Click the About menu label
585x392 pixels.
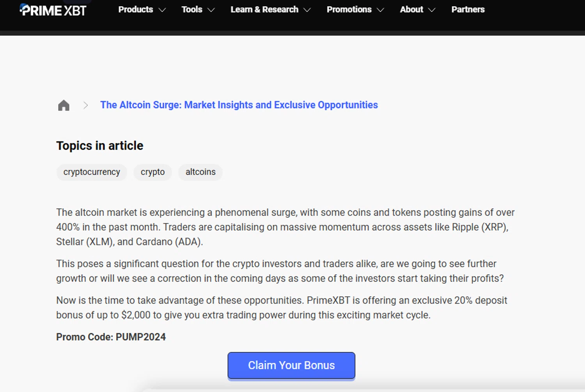411,9
